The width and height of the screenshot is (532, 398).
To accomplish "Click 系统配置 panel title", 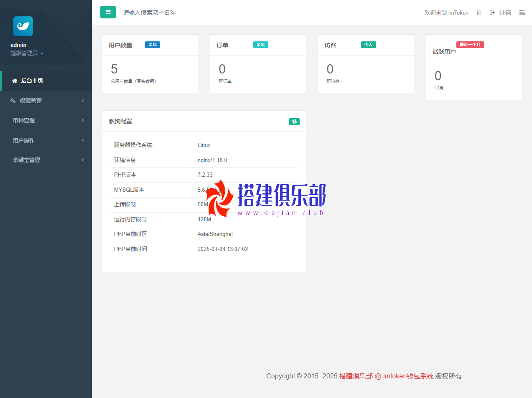I will point(120,121).
